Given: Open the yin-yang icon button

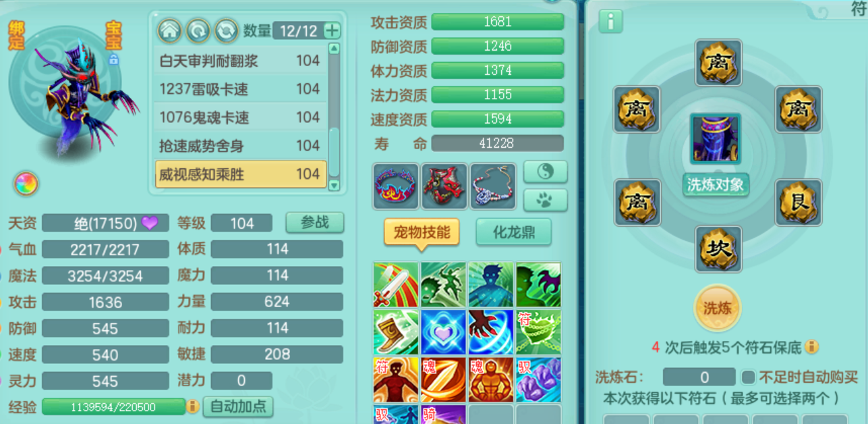Looking at the screenshot, I should tap(546, 171).
